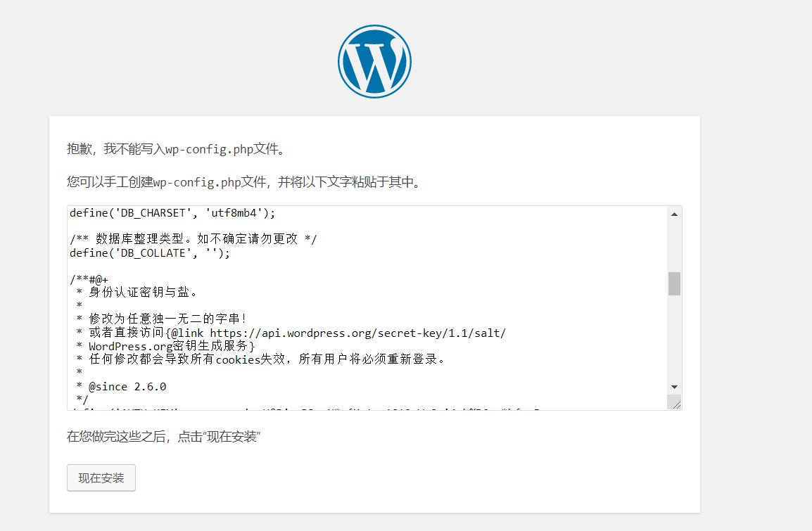Click the '身份认证密钥与盐' comment line
This screenshot has width=812, height=531.
pos(137,293)
